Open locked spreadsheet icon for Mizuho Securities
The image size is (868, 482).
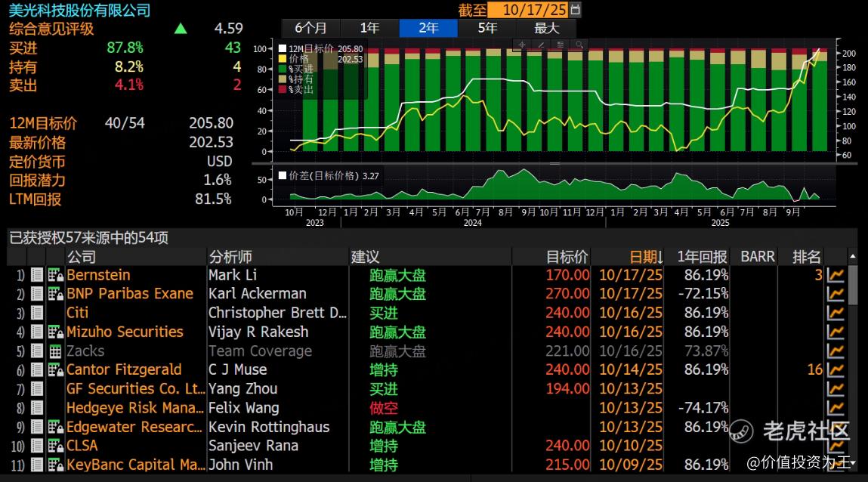(55, 332)
